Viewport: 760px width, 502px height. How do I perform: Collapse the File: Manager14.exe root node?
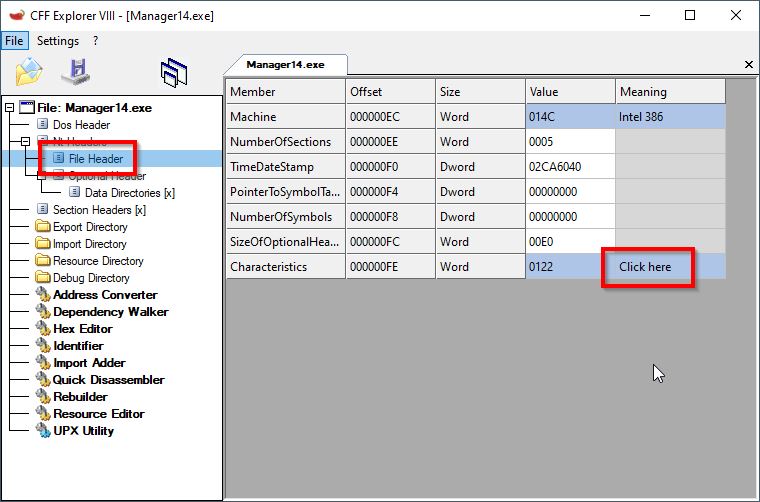pos(10,108)
